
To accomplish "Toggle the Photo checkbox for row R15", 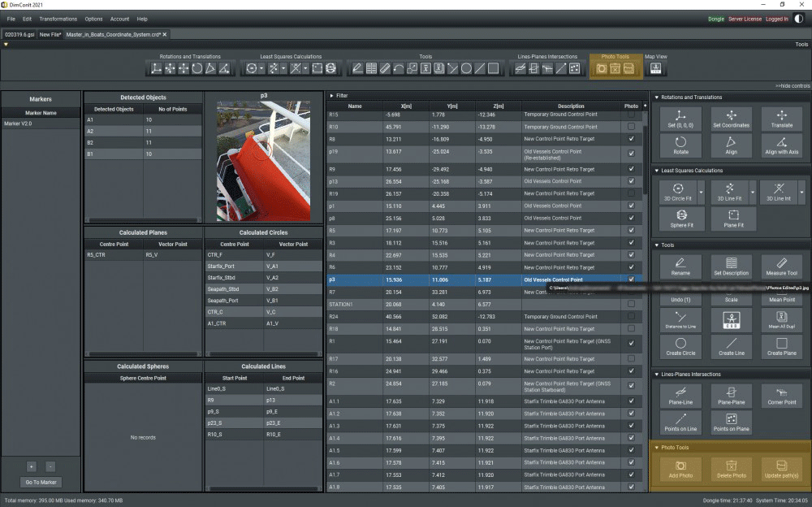I will tap(632, 115).
